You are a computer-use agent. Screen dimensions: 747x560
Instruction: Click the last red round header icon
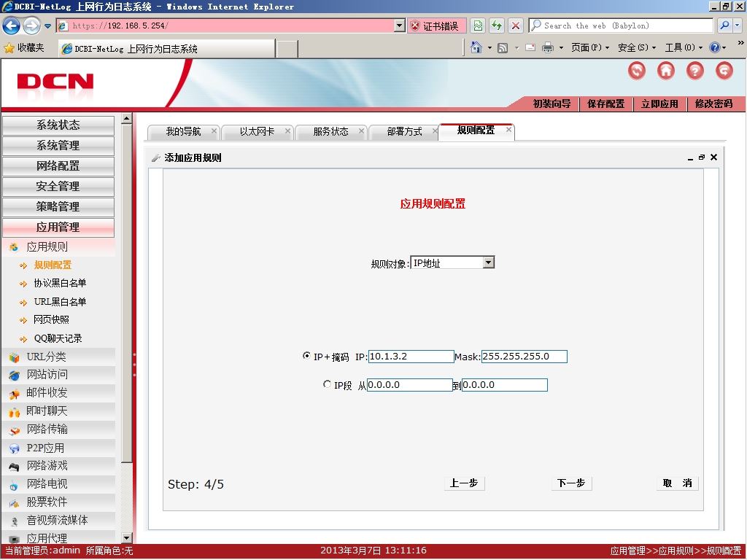pos(724,71)
